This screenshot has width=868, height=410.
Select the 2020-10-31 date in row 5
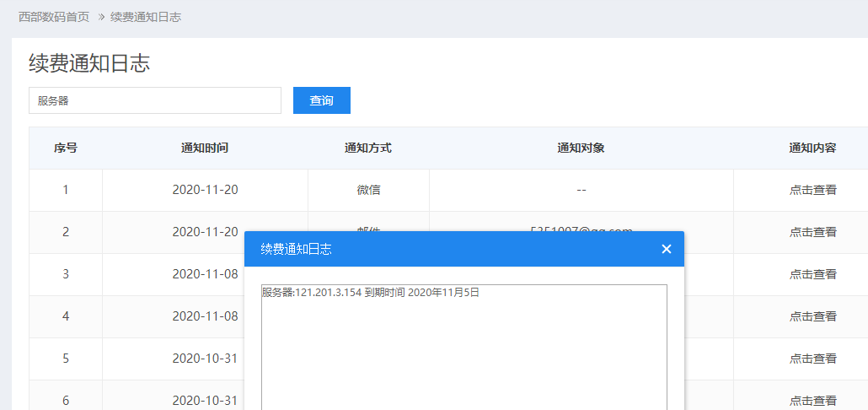(205, 359)
